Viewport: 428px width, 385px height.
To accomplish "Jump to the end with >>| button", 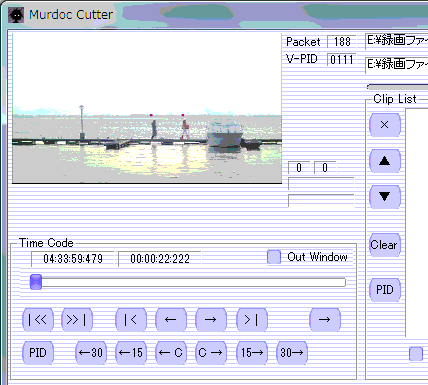I will (x=77, y=320).
